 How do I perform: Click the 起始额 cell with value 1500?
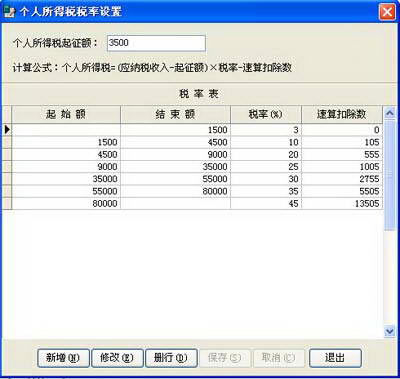[66, 142]
